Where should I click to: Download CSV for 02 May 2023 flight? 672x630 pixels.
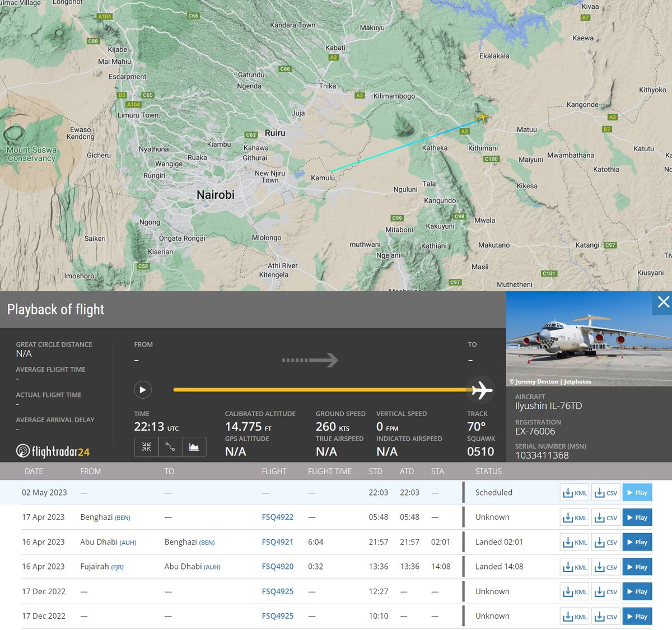click(605, 493)
